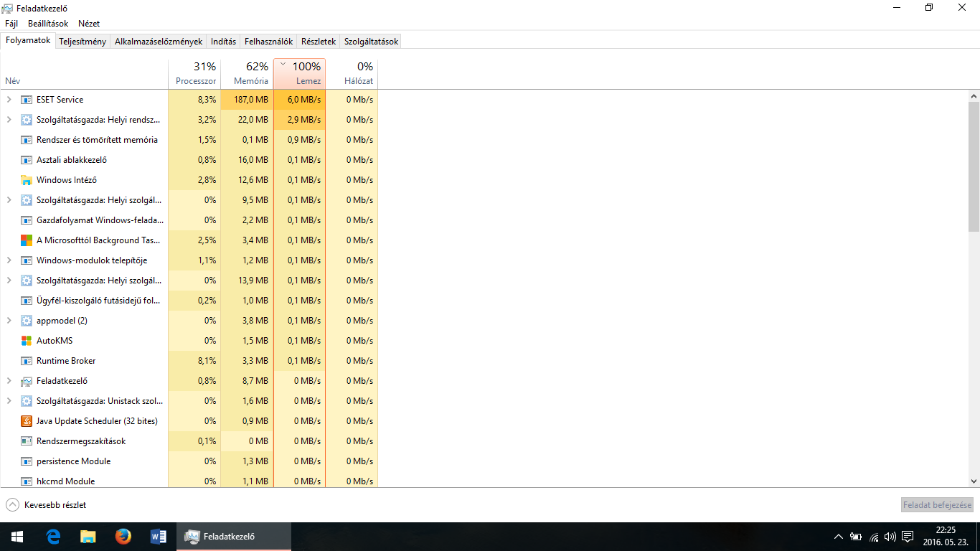The image size is (980, 551).
Task: Click the wireless network tray icon
Action: pyautogui.click(x=874, y=536)
